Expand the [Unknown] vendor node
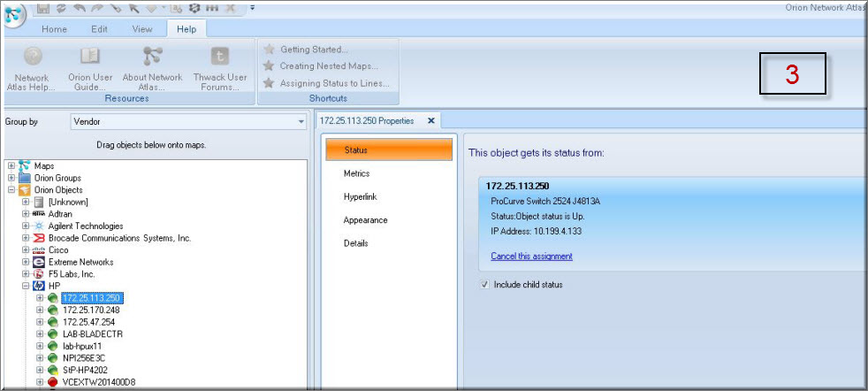 click(26, 202)
